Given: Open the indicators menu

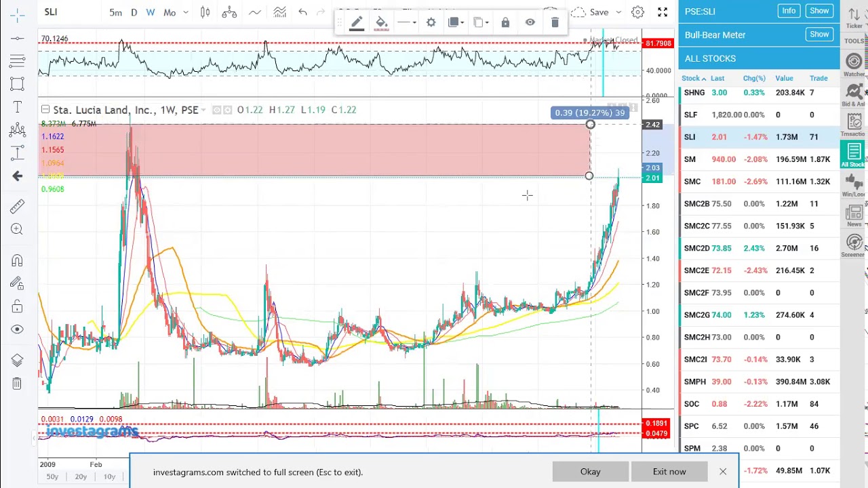Looking at the screenshot, I should click(x=279, y=12).
